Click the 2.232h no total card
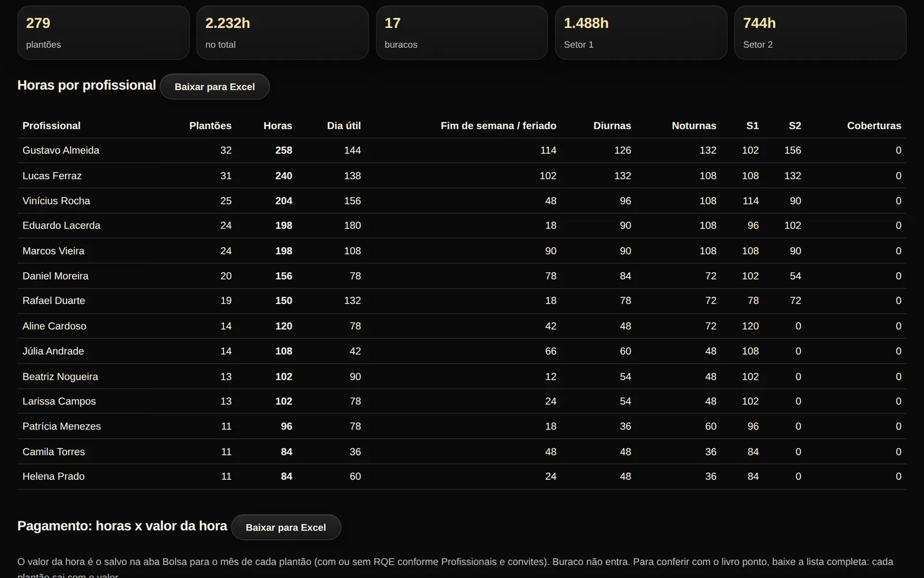The width and height of the screenshot is (924, 578). (x=282, y=33)
